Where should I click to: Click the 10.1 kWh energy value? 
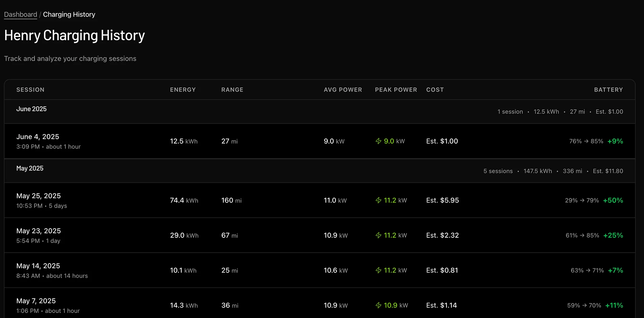click(x=183, y=270)
